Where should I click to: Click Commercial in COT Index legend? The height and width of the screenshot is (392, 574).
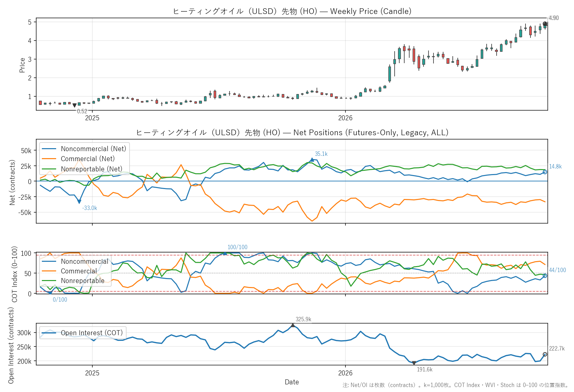coord(69,271)
